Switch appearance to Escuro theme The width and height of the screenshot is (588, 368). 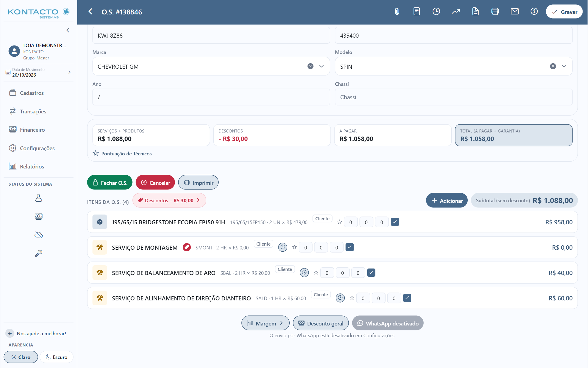56,357
